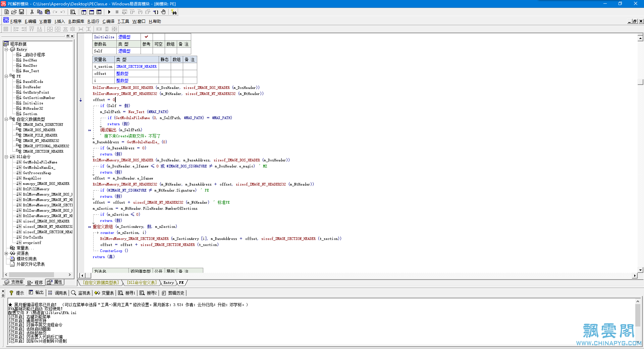
Task: Click the tree horizontal scrollbar right arrow
Action: coord(70,275)
